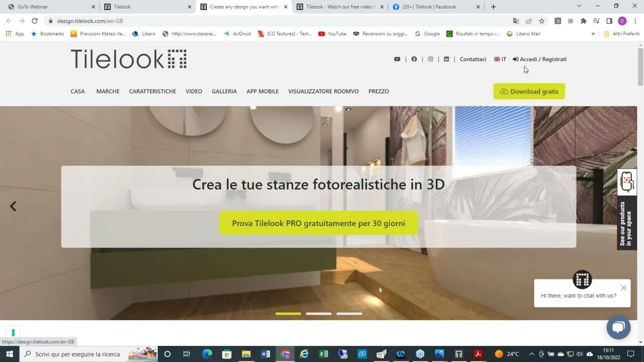This screenshot has height=362, width=644.
Task: Switch to Tilelook Watch our free video tab
Action: (x=340, y=7)
